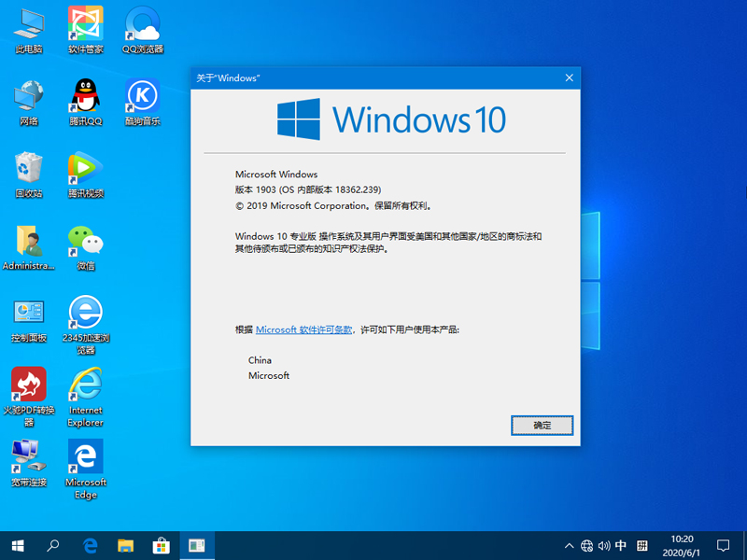The height and width of the screenshot is (560, 747).
Task: Open the taskbar search magnifier
Action: click(53, 546)
